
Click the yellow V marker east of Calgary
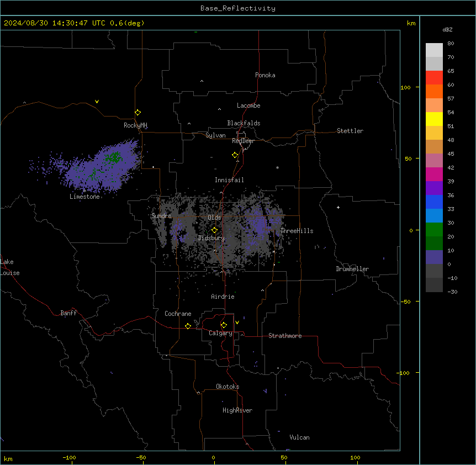(237, 323)
